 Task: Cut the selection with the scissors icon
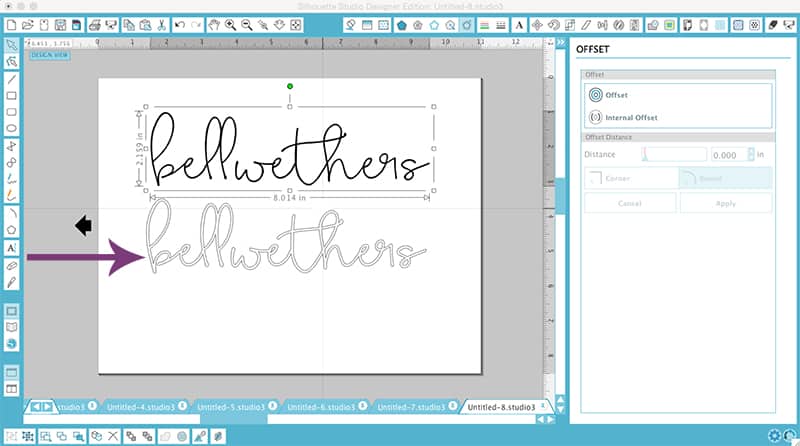162,25
